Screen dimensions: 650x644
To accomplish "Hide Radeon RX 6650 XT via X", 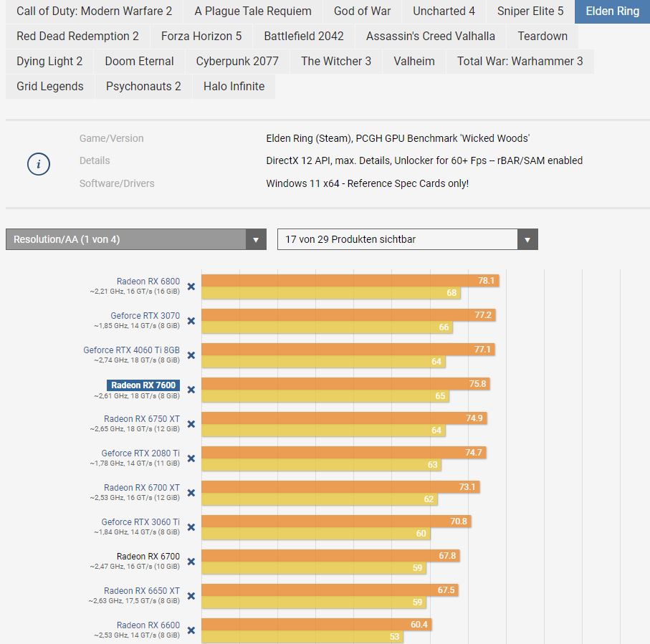I will pyautogui.click(x=191, y=596).
